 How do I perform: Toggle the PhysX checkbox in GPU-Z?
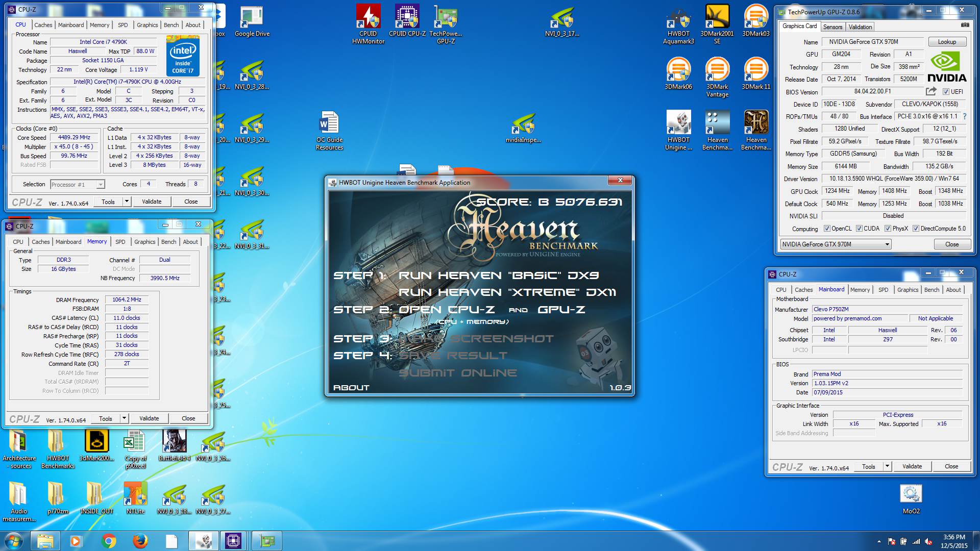click(x=888, y=229)
